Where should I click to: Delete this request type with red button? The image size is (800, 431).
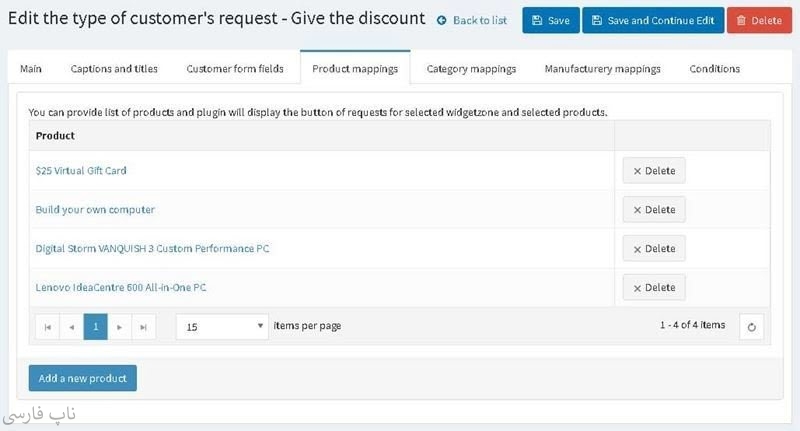[x=759, y=20]
